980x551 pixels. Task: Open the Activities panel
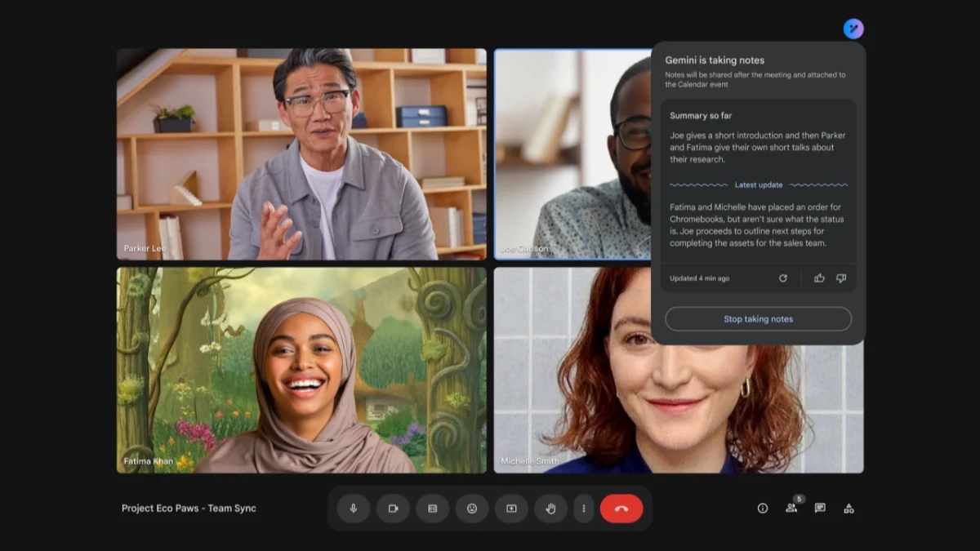849,508
